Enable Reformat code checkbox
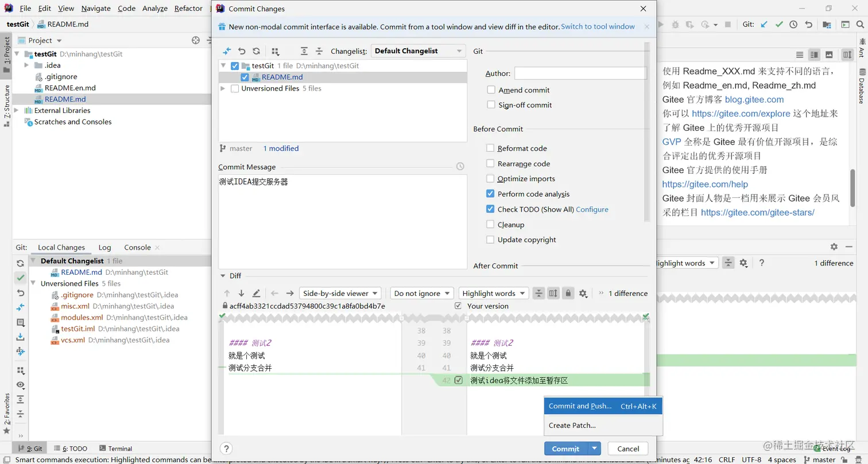 click(x=490, y=148)
